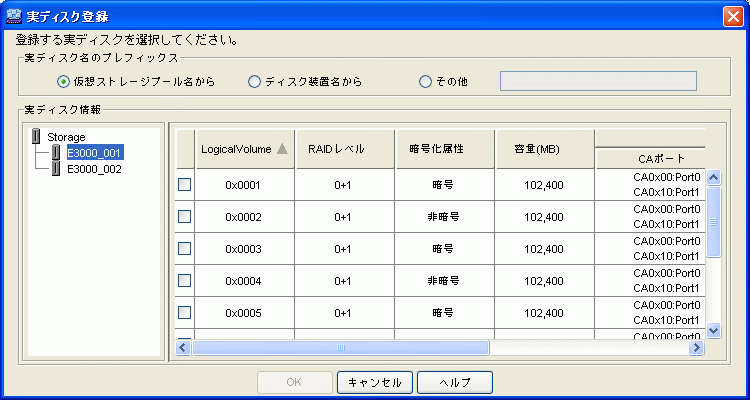Click the 0x0003 LogicalVolume cell

click(244, 249)
